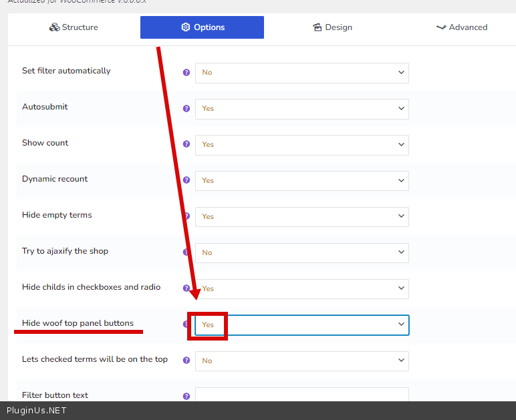Viewport: 516px width, 420px height.
Task: Open the Autosubmit dropdown
Action: point(301,108)
